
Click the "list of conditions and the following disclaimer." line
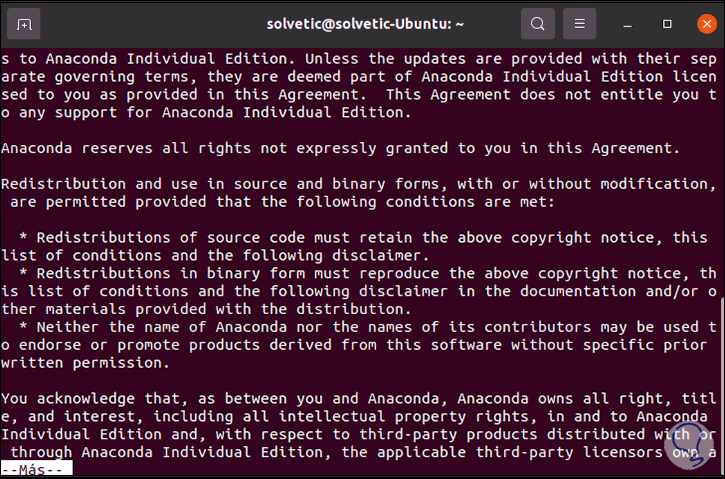[x=200, y=255]
